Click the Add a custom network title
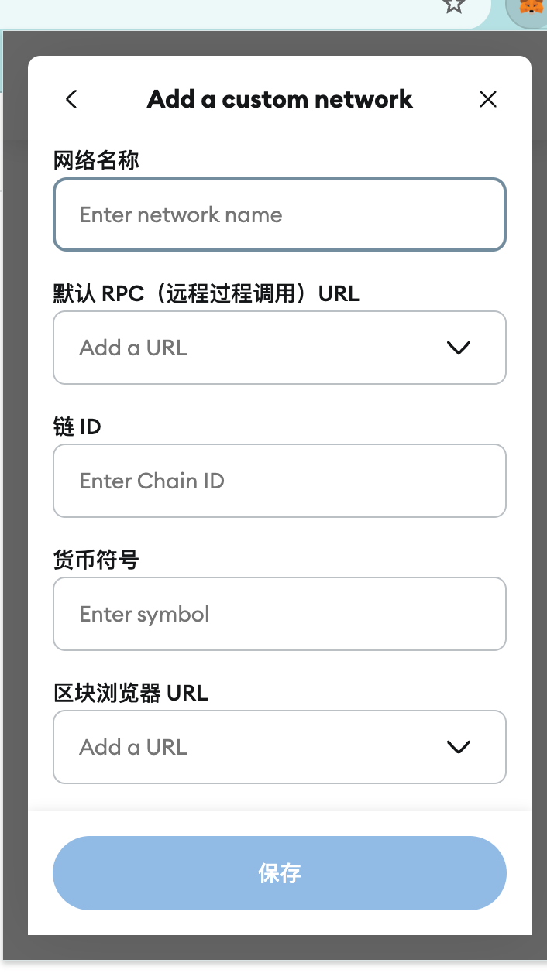Image resolution: width=547 pixels, height=980 pixels. (x=280, y=99)
